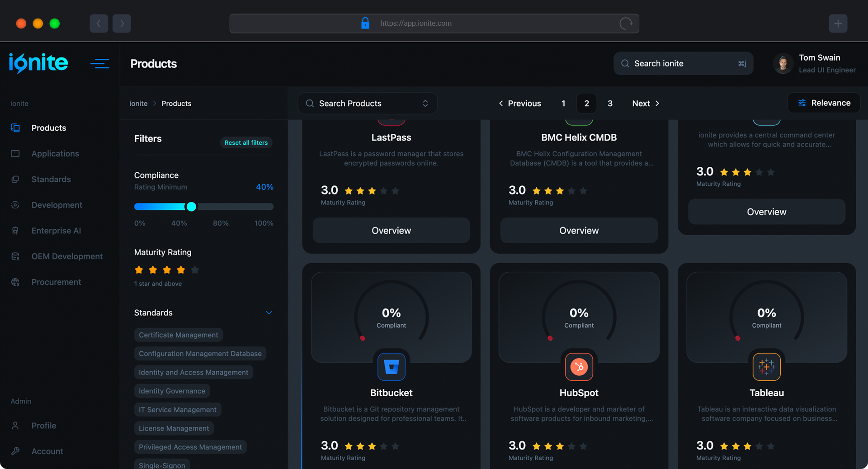
Task: Click Reset all filters
Action: tap(246, 142)
